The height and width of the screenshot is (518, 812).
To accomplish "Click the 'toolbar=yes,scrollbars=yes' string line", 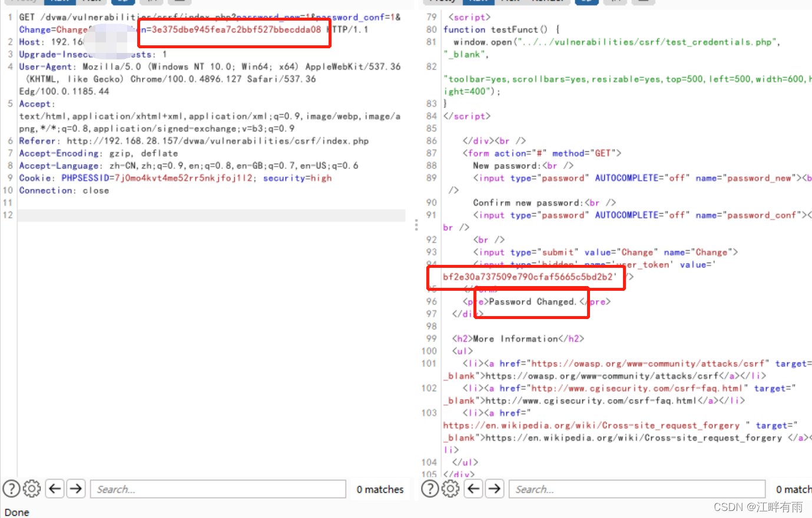I will 627,79.
